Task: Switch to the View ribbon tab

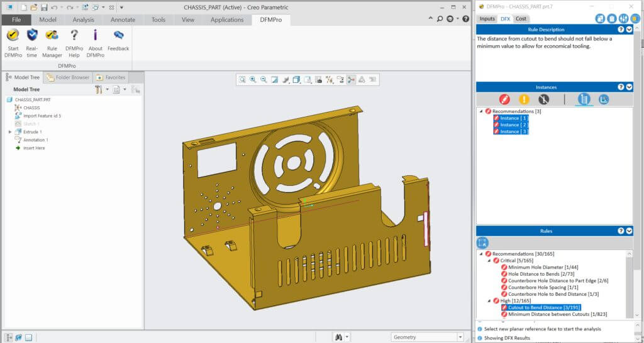Action: pyautogui.click(x=188, y=19)
